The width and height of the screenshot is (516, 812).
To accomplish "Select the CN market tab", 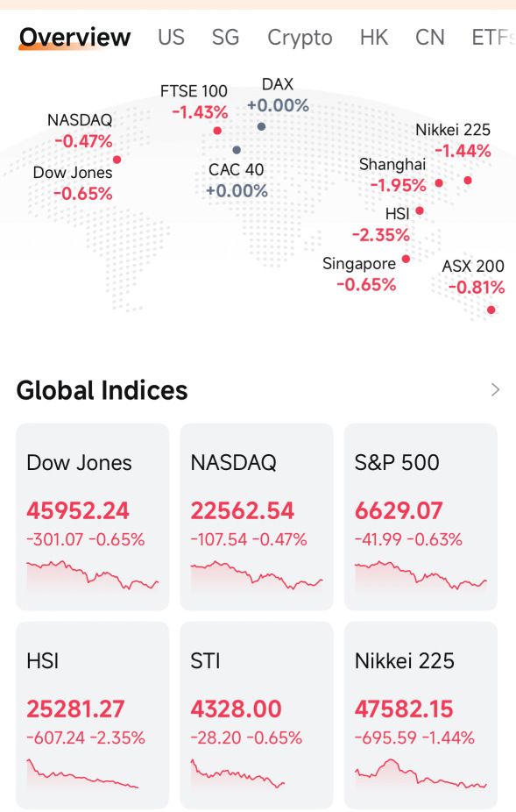I will click(x=429, y=38).
